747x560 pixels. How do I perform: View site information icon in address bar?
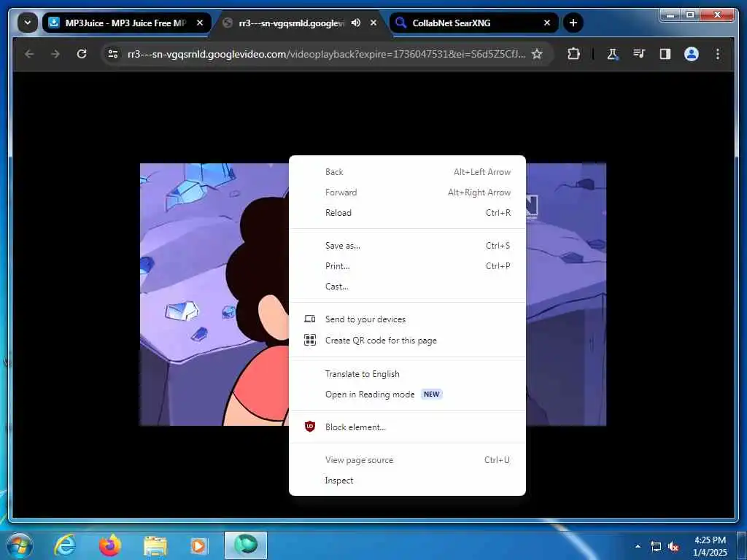113,54
